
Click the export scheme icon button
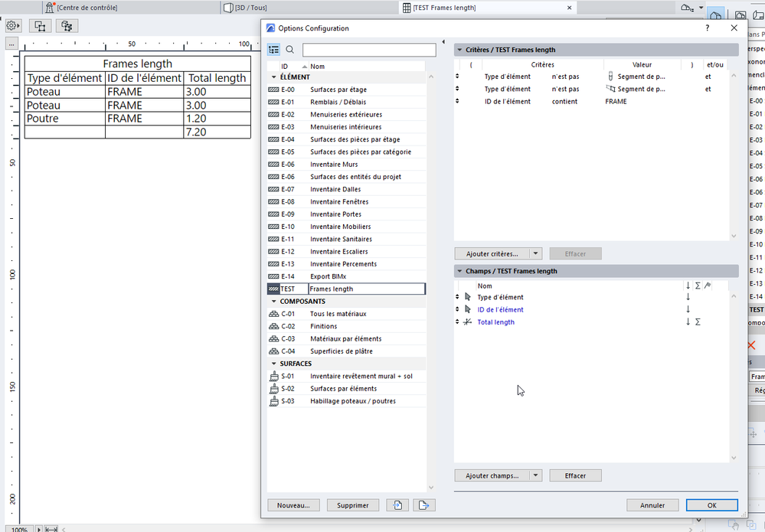424,505
